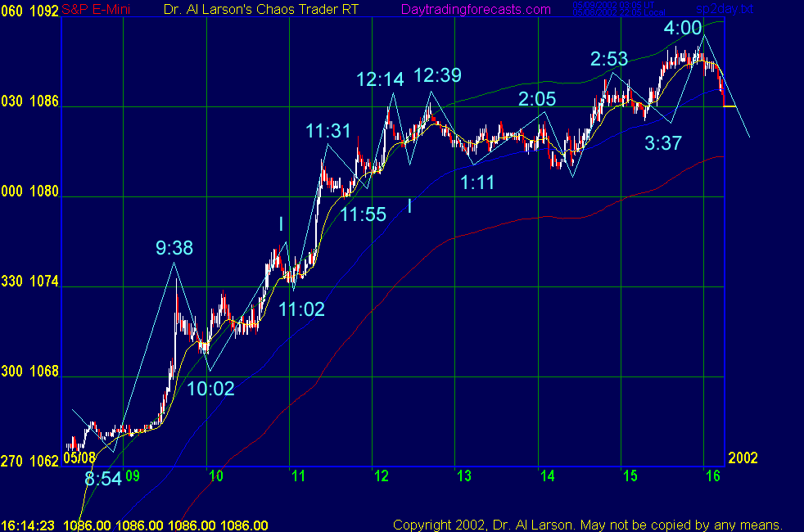Click the 8:54 opening time label
Viewport: 804px width, 532px height.
coord(103,480)
